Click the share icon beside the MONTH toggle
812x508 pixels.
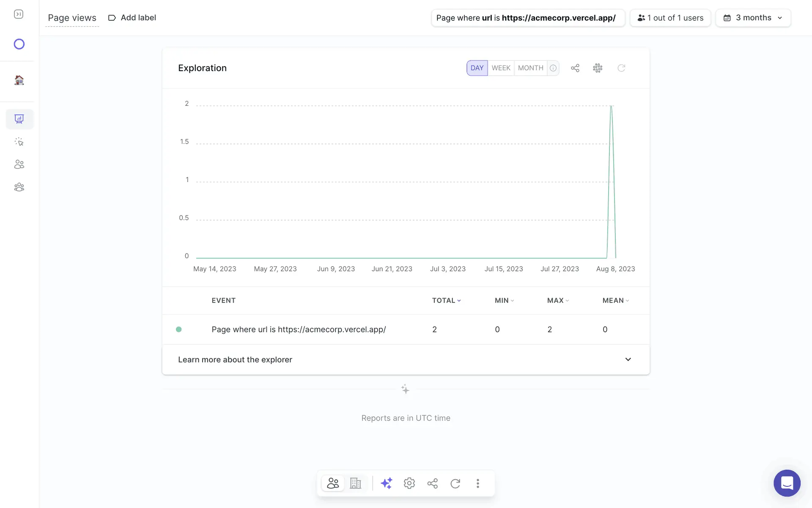click(575, 68)
